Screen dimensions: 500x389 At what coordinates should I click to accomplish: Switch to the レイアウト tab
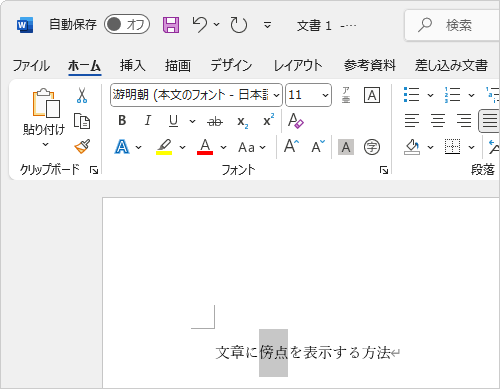point(298,65)
